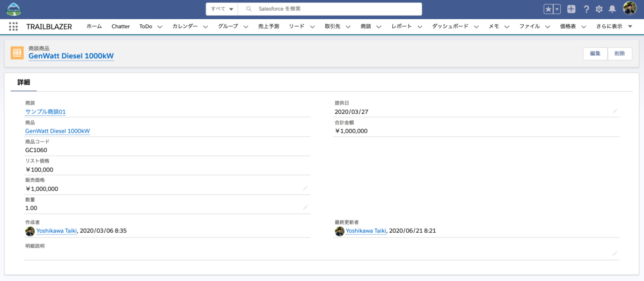The height and width of the screenshot is (281, 644).
Task: Open the user profile avatar
Action: (630, 9)
